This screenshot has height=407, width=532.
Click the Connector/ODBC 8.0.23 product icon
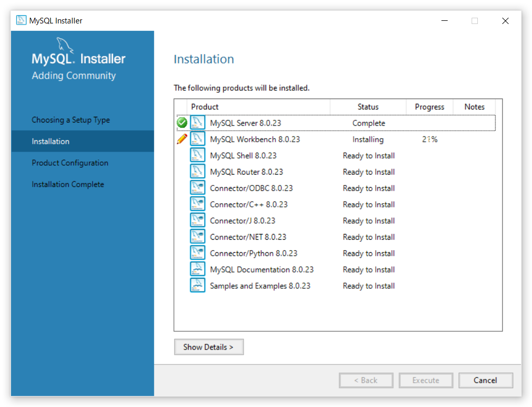click(197, 188)
